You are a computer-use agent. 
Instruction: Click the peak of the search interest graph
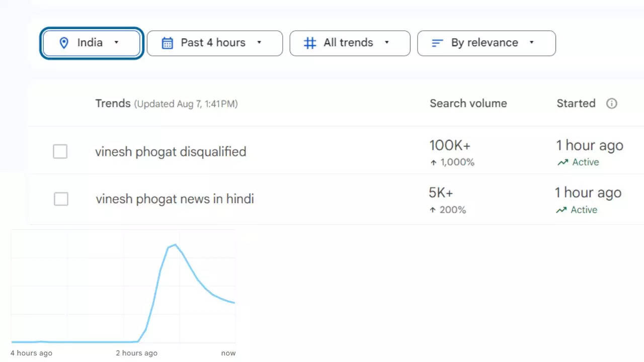click(175, 245)
